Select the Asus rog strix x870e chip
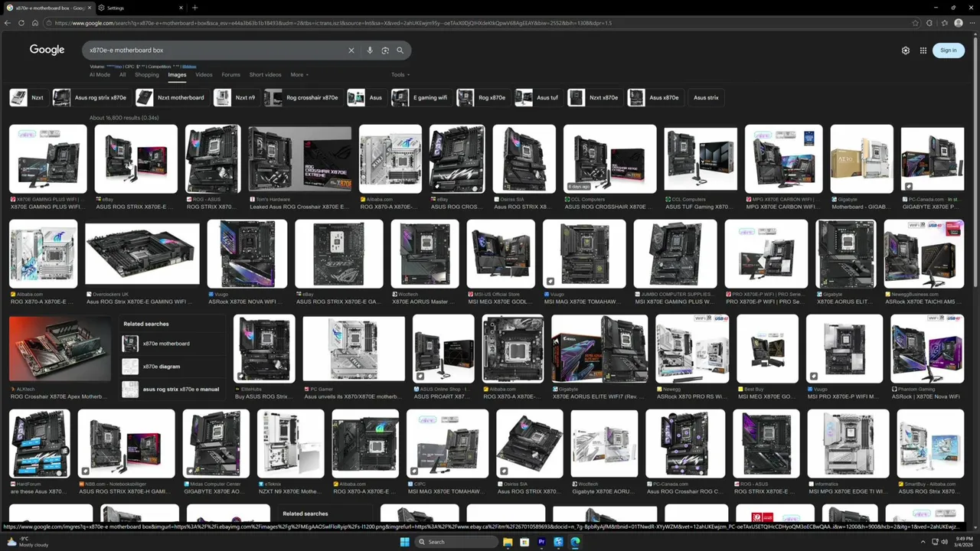The width and height of the screenshot is (980, 551). pyautogui.click(x=91, y=97)
